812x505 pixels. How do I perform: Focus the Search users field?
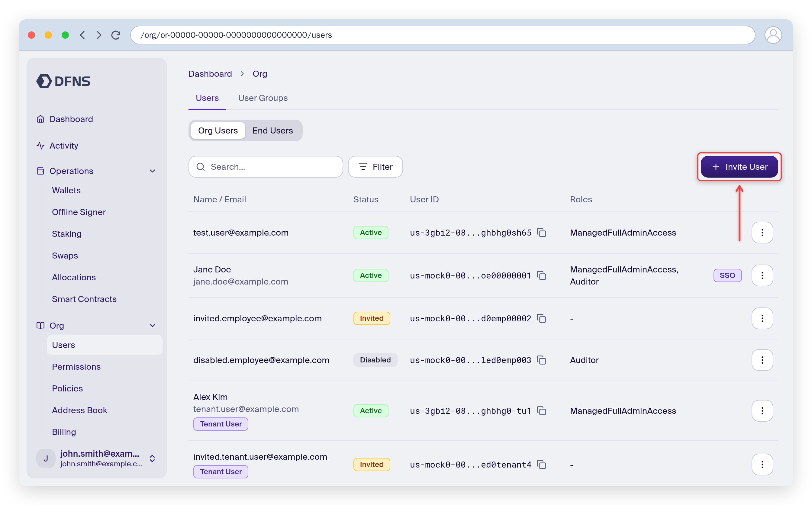point(266,167)
